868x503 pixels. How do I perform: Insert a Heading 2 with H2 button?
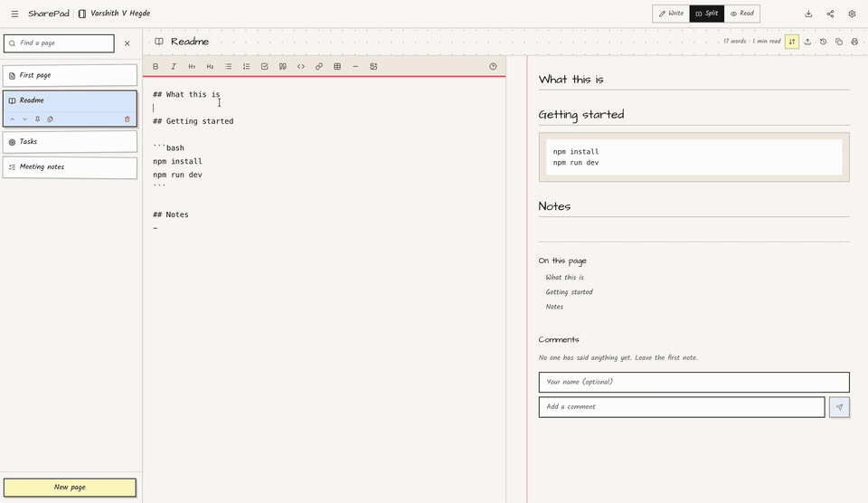(210, 66)
